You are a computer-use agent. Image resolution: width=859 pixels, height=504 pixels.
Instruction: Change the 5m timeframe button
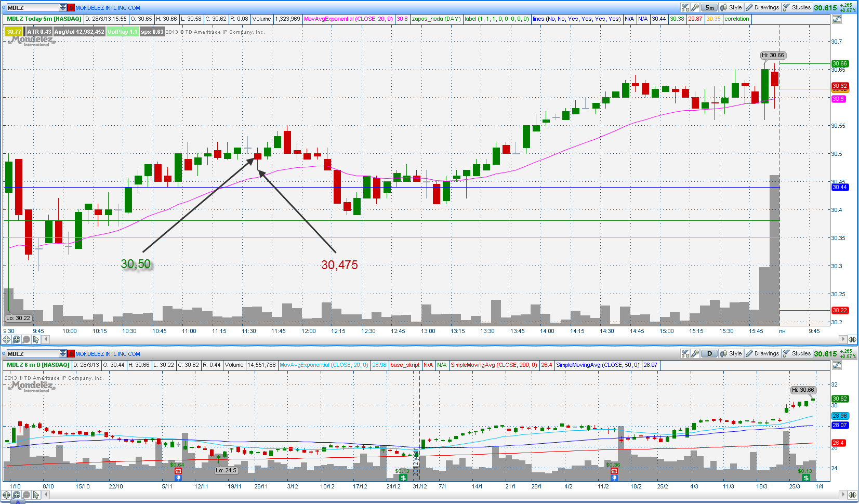[709, 7]
